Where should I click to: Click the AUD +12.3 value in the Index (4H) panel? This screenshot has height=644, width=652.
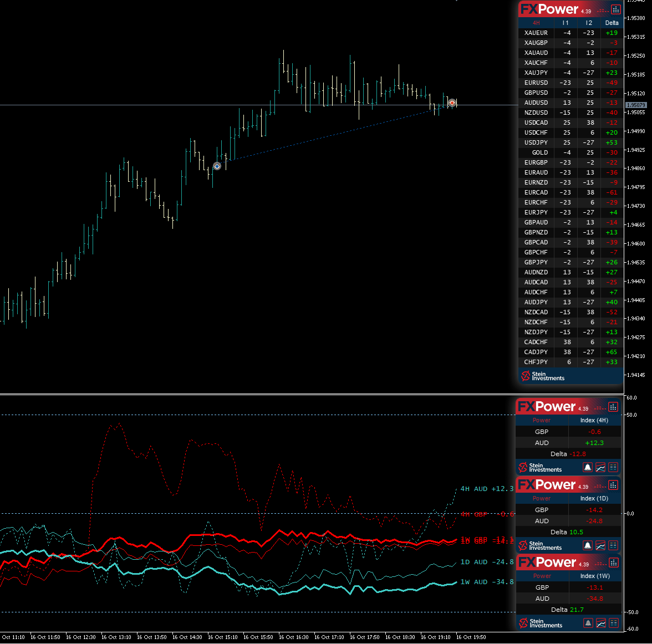(594, 443)
